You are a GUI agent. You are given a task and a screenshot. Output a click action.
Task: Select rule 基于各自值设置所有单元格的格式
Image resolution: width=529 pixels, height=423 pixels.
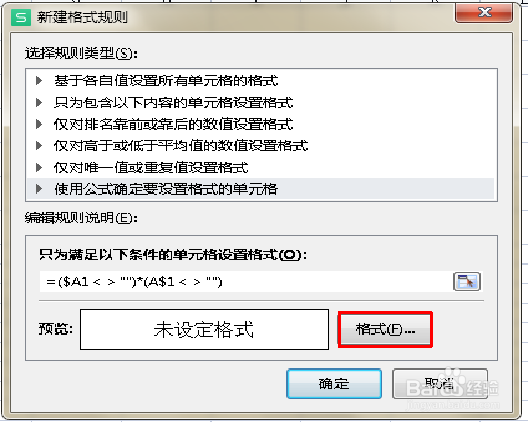tap(260, 80)
